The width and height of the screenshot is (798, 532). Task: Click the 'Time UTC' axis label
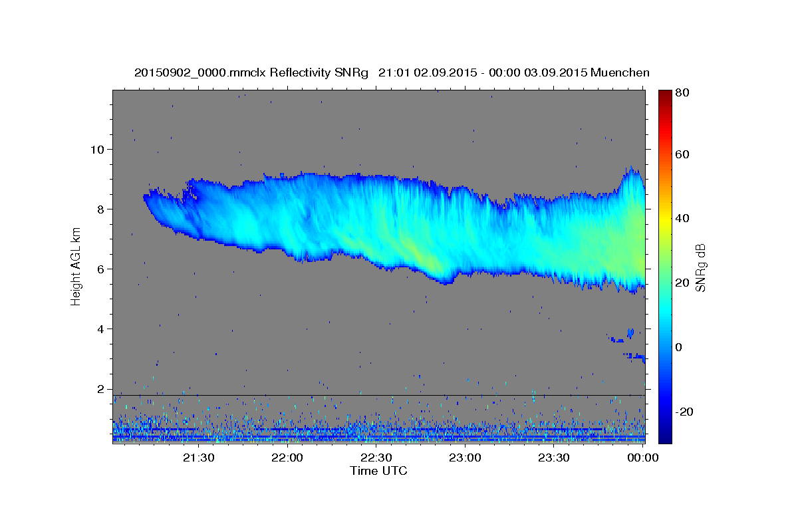378,471
